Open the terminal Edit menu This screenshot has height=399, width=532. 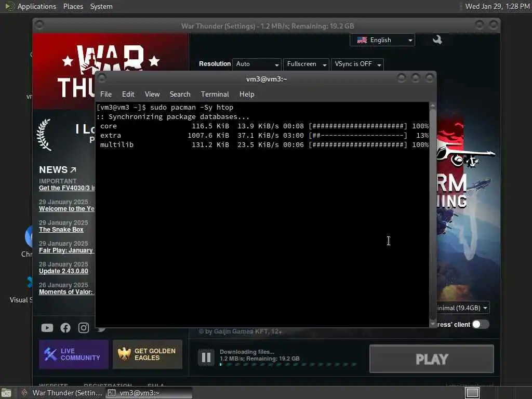click(x=128, y=95)
